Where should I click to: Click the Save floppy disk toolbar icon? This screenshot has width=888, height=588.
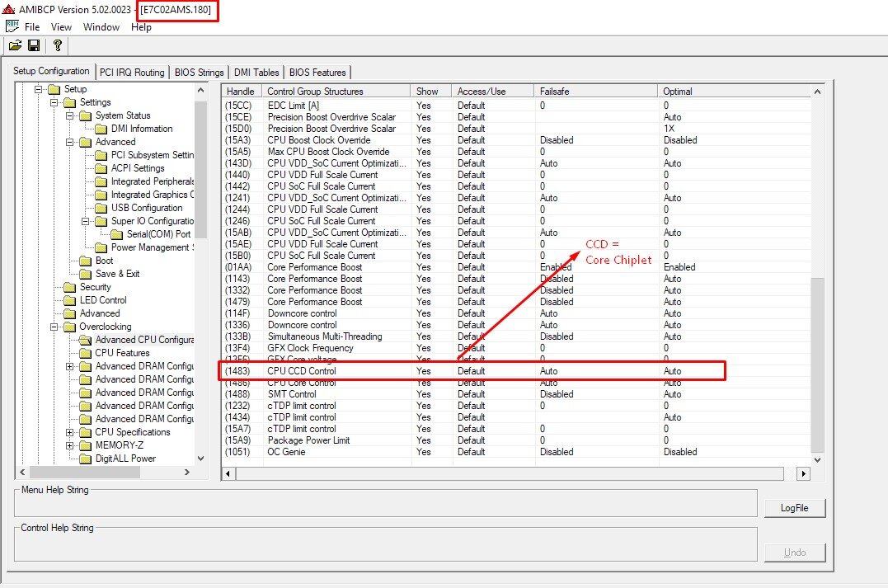(x=34, y=45)
